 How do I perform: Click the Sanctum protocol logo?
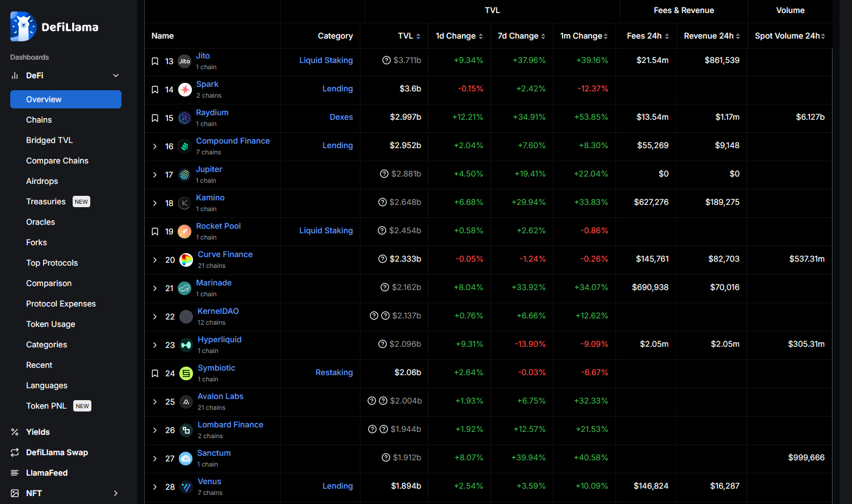pos(186,459)
